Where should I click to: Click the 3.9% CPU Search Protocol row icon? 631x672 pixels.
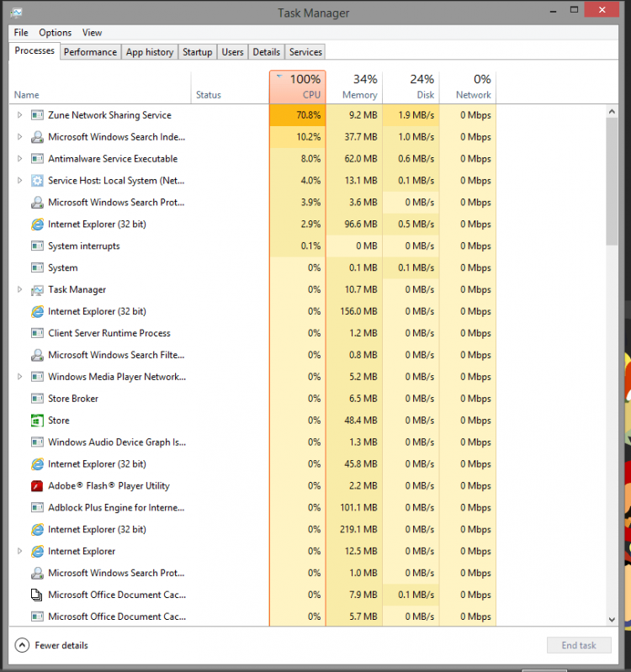click(37, 203)
